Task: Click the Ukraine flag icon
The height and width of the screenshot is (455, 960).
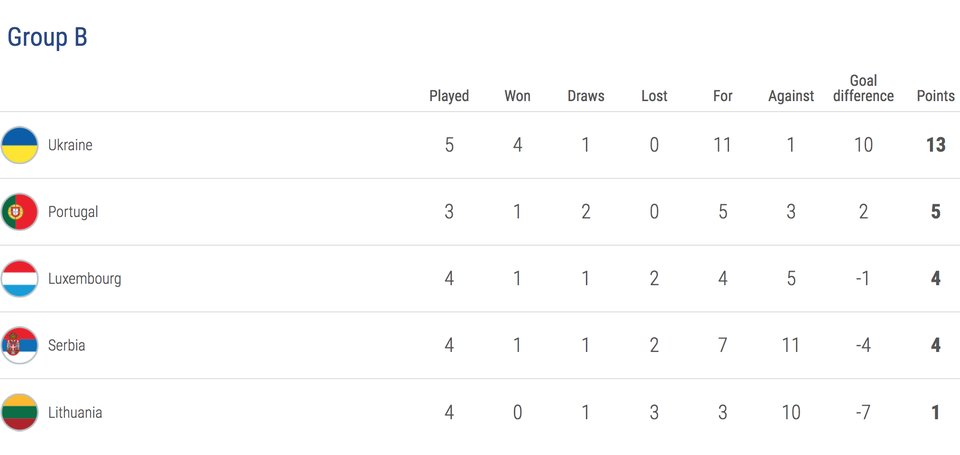Action: pyautogui.click(x=20, y=145)
